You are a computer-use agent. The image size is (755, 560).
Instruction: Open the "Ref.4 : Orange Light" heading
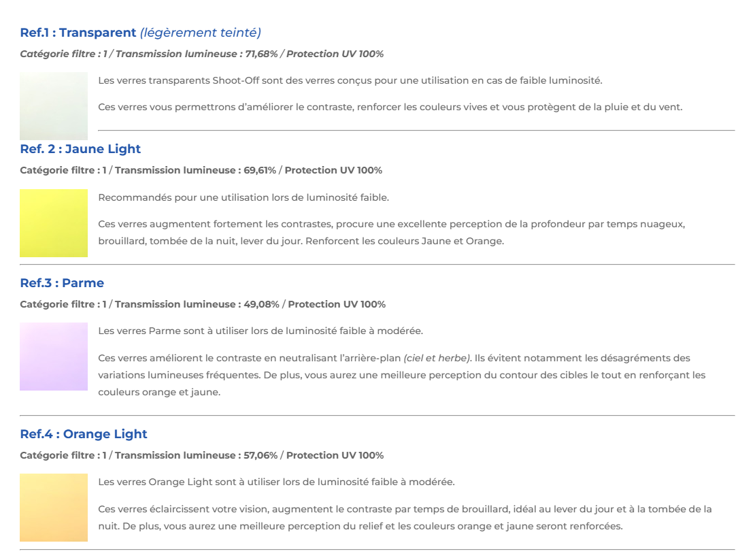pos(84,434)
